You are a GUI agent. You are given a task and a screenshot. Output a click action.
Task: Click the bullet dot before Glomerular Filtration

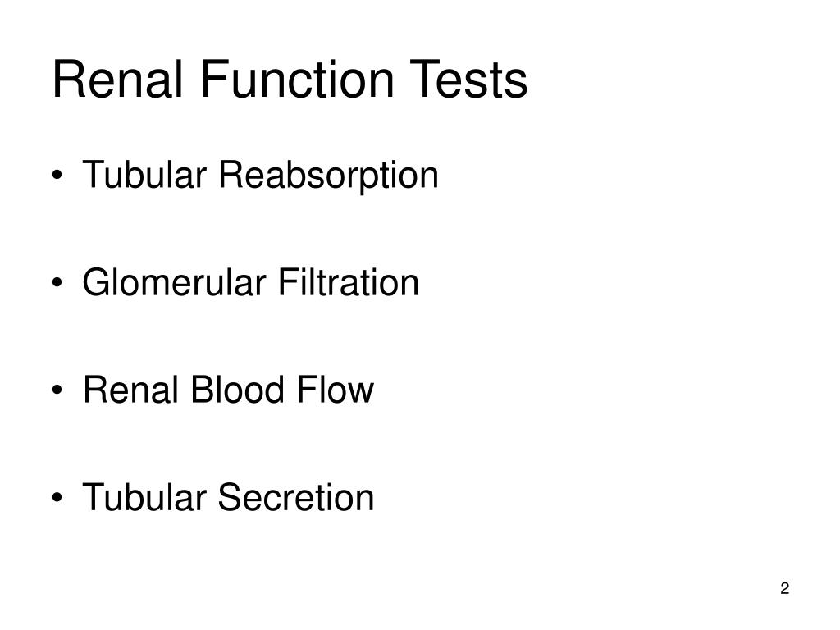(x=57, y=283)
